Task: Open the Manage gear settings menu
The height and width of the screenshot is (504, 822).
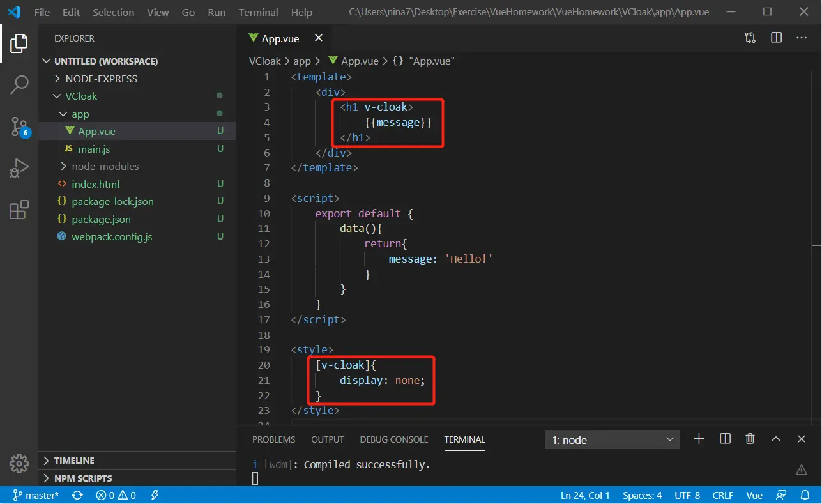Action: (x=19, y=463)
